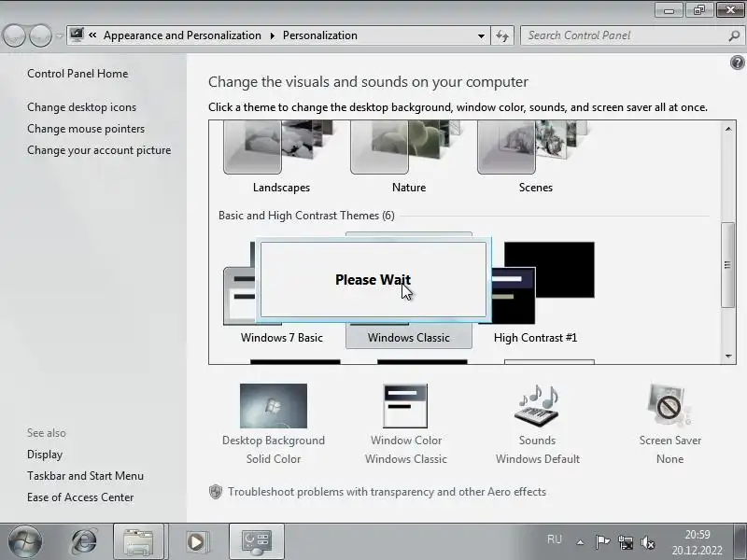Click theme list scrollbar thumb
Screen dimensions: 747x560
(x=727, y=265)
